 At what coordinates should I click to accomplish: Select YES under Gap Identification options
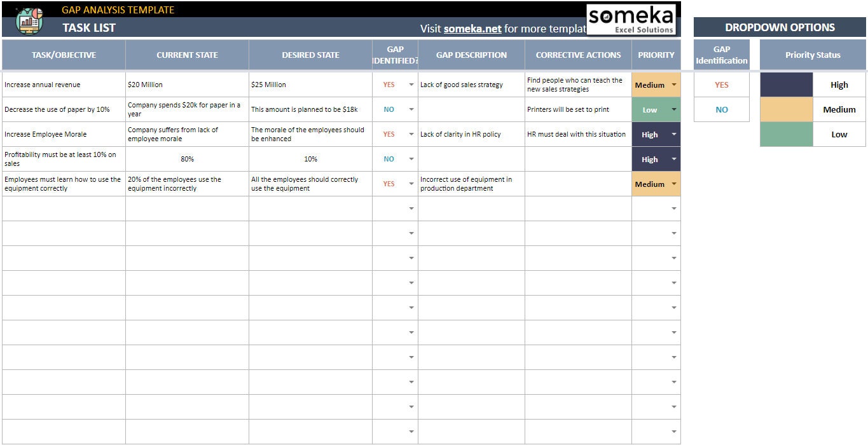point(721,85)
